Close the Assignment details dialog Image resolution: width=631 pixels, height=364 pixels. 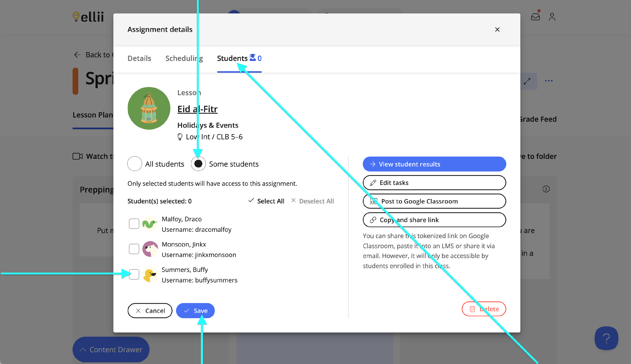click(497, 29)
